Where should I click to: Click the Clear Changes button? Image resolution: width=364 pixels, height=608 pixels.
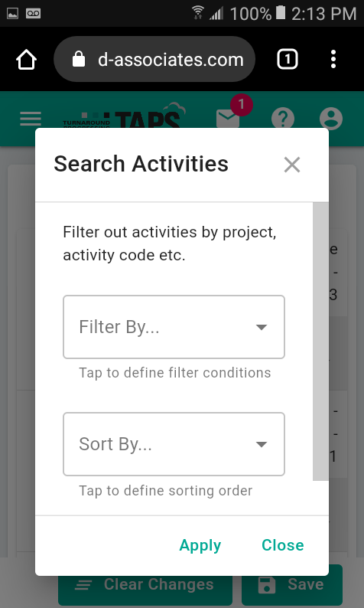[x=145, y=585]
